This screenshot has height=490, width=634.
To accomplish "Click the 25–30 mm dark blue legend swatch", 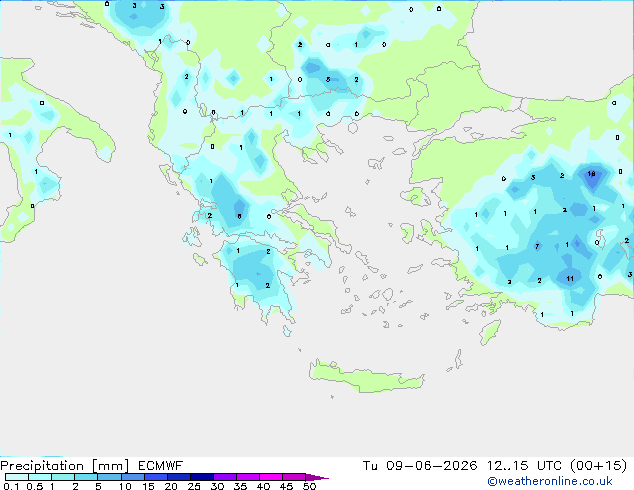I will [202, 477].
